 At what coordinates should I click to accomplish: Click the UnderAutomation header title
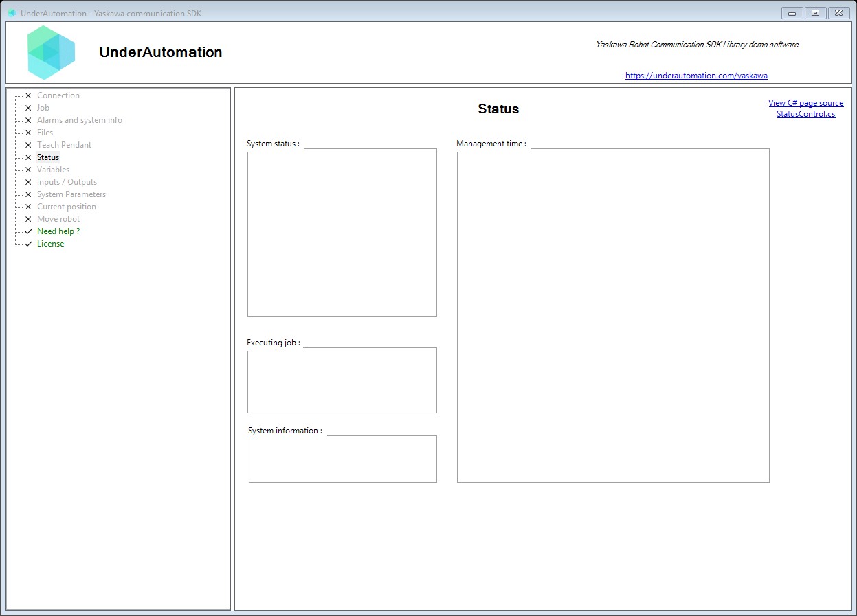point(161,52)
